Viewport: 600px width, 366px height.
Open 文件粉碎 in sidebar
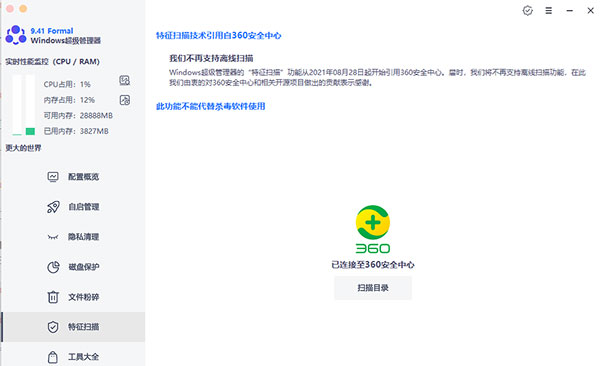click(73, 297)
